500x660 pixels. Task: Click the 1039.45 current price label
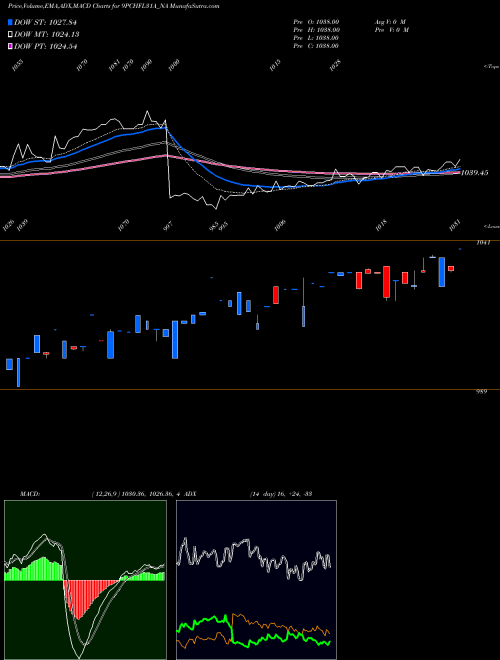tap(475, 173)
